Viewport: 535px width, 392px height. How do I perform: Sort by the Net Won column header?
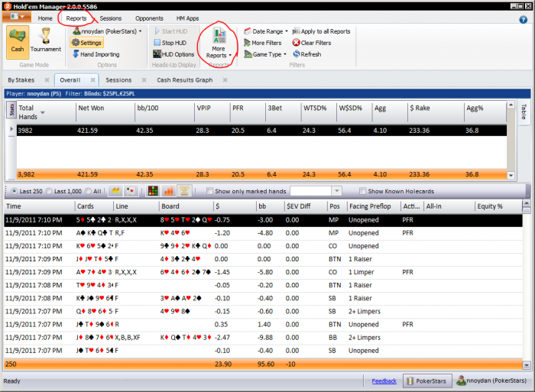coord(105,112)
